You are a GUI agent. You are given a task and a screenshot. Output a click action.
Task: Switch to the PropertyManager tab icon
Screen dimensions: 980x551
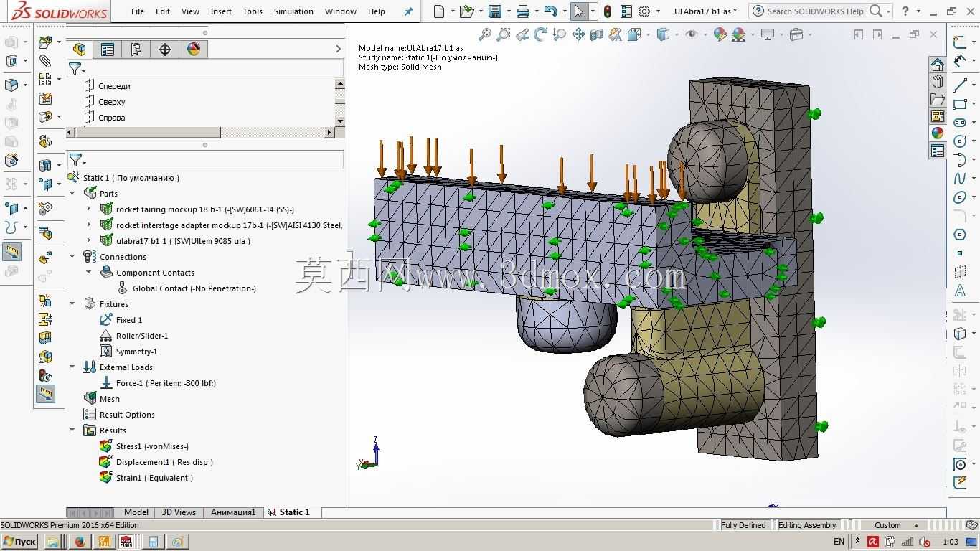click(108, 49)
